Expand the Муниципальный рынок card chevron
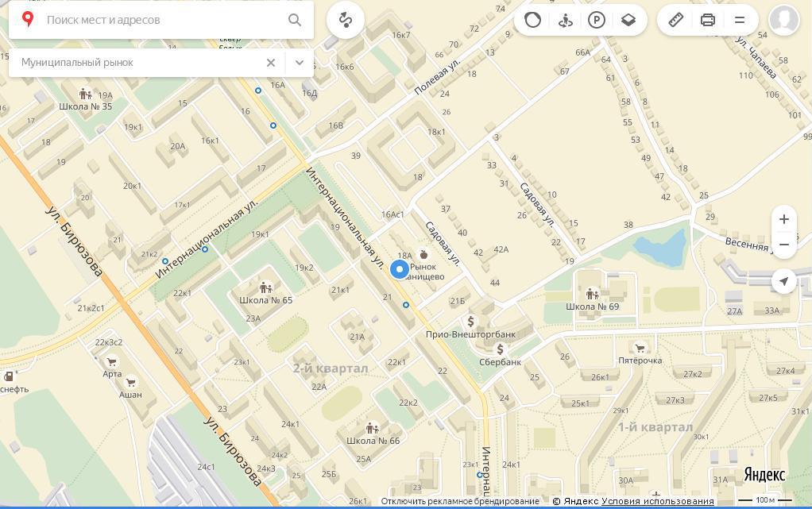Screen dimensions: 812x509 [x=300, y=63]
